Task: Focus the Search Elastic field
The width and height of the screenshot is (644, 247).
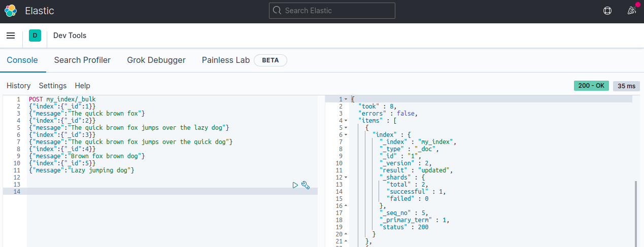Action: point(332,10)
